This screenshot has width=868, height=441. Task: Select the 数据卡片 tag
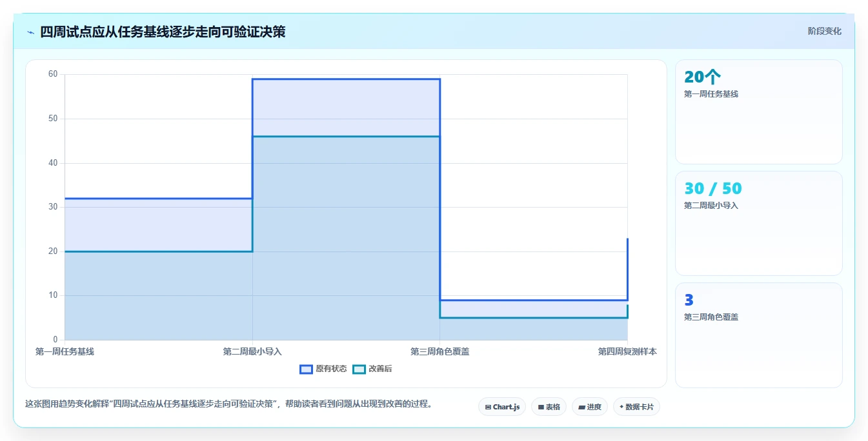point(636,407)
